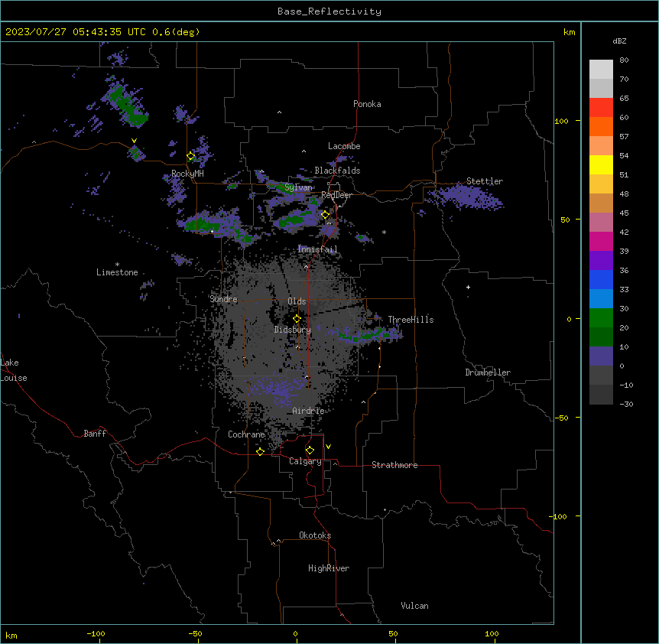The width and height of the screenshot is (659, 644).
Task: Click the asterisk marker above Limestone
Action: (x=117, y=265)
